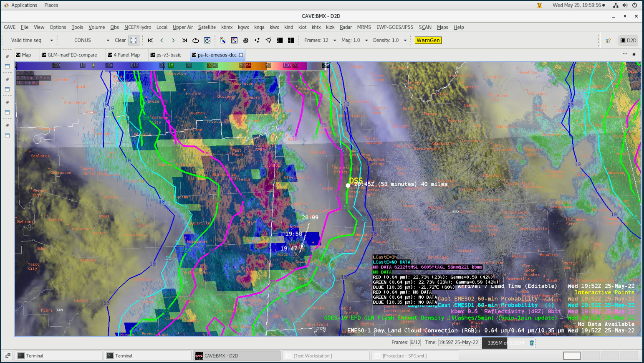This screenshot has height=363, width=644.
Task: Click the memory usage bar 3395M
Action: (505, 343)
